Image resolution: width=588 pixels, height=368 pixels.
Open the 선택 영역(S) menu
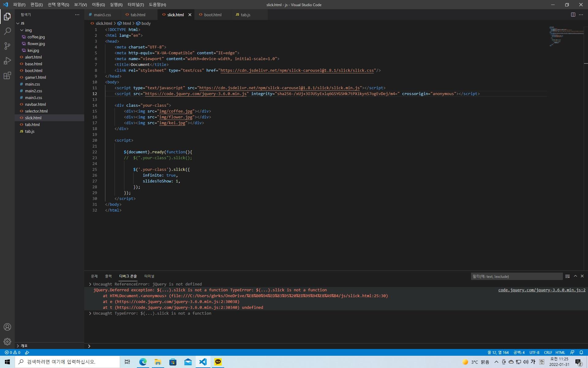tap(58, 5)
